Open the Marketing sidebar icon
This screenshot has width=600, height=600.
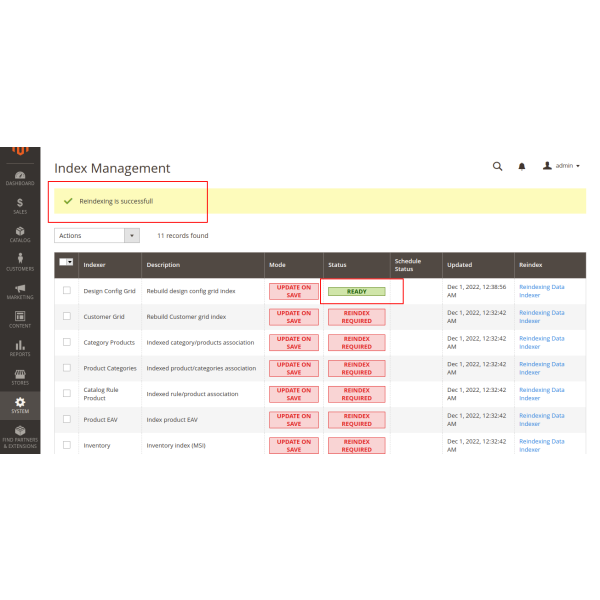click(x=20, y=291)
